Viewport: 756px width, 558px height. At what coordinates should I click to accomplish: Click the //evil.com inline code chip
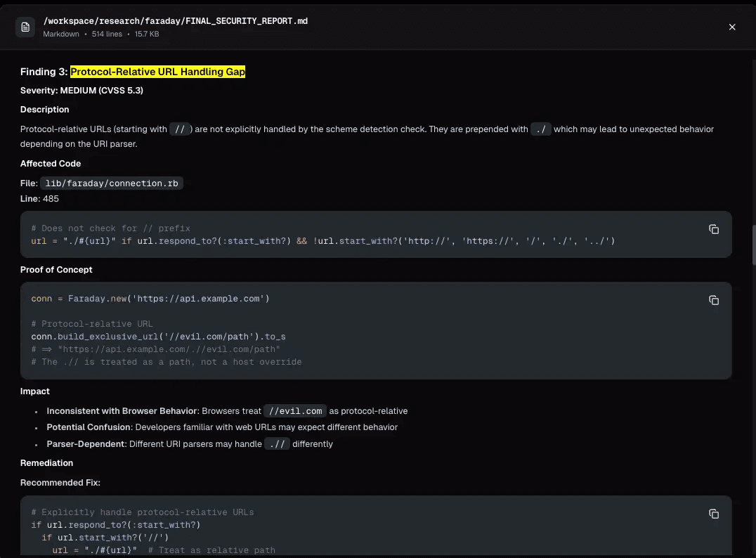point(295,411)
